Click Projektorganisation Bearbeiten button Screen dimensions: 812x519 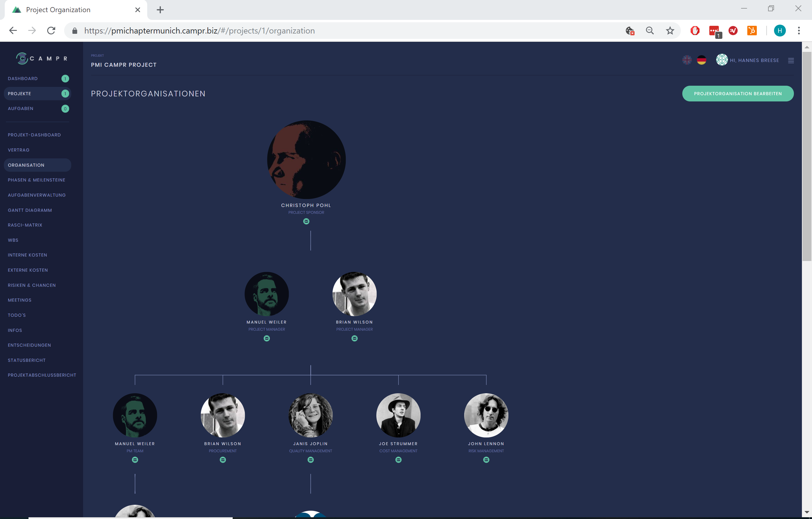point(738,94)
